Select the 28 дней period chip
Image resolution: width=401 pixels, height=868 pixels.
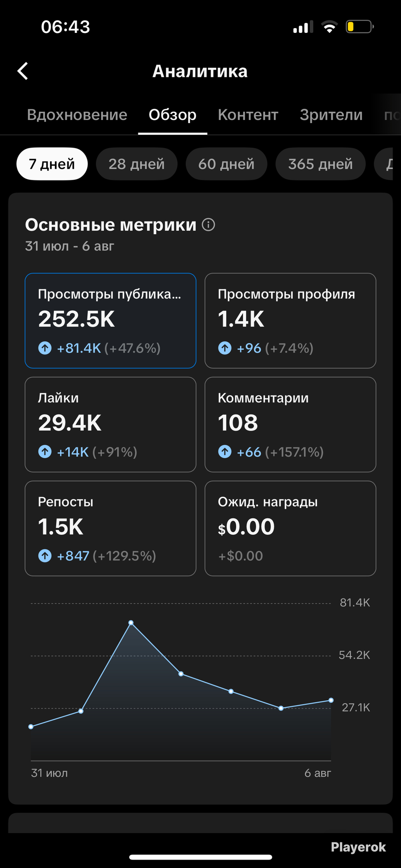click(x=137, y=164)
